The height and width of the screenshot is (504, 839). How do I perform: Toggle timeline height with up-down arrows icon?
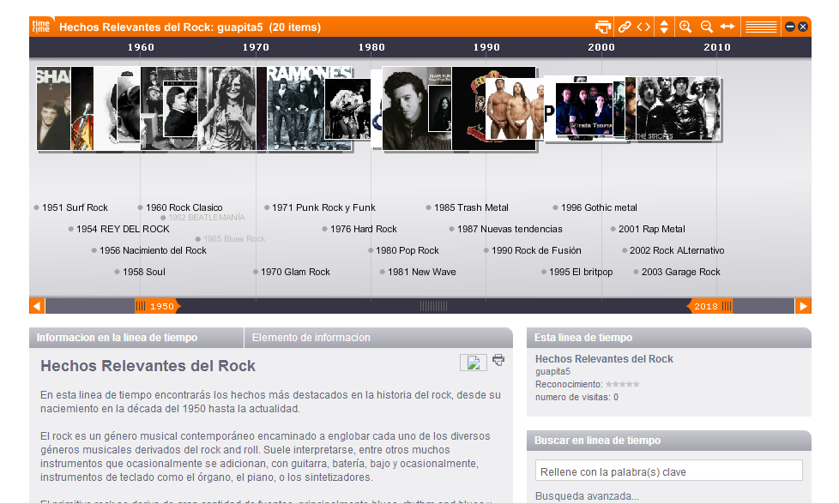664,27
